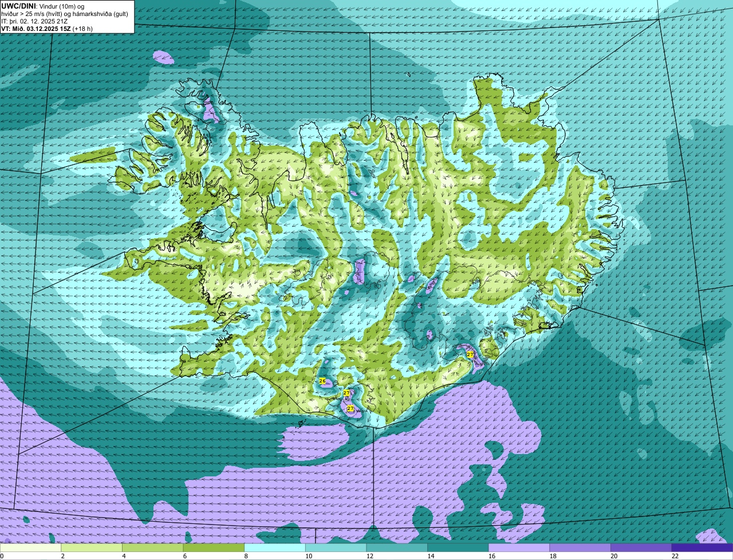This screenshot has height=560, width=733.
Task: Select the 20–22 m/s violet swatch
Action: [641, 547]
